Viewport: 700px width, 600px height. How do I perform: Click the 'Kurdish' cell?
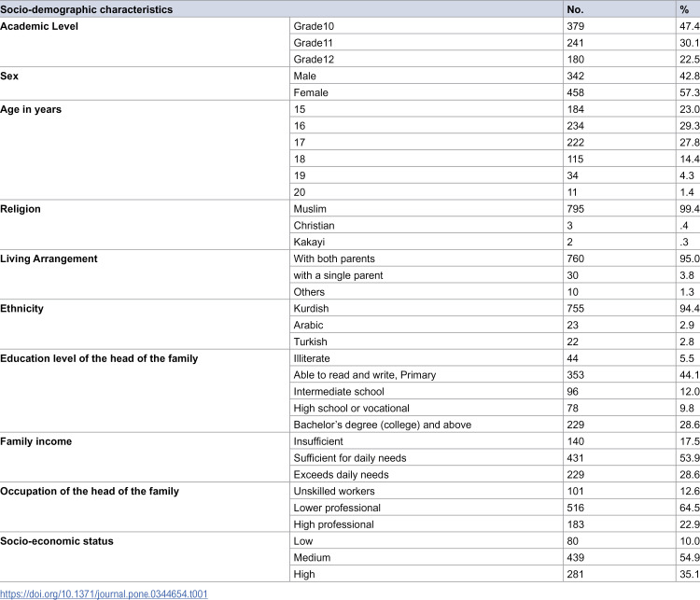pyautogui.click(x=311, y=309)
